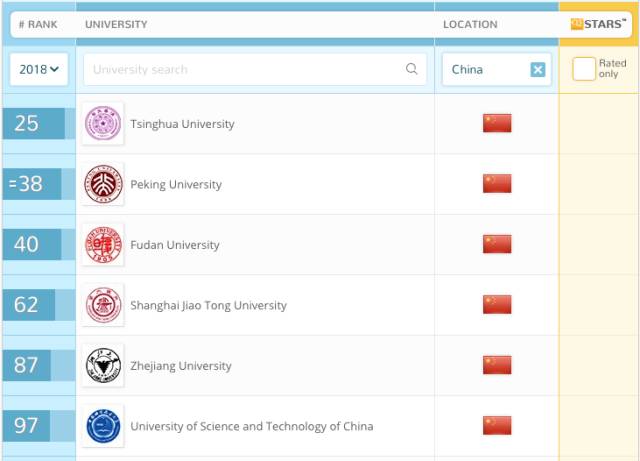Focus the University search field
The width and height of the screenshot is (640, 461).
255,69
